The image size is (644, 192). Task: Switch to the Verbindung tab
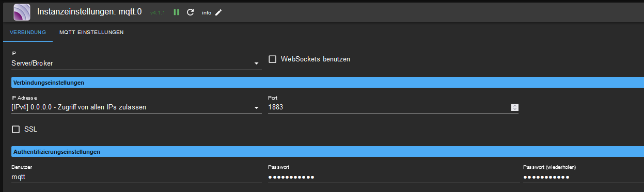click(x=28, y=33)
